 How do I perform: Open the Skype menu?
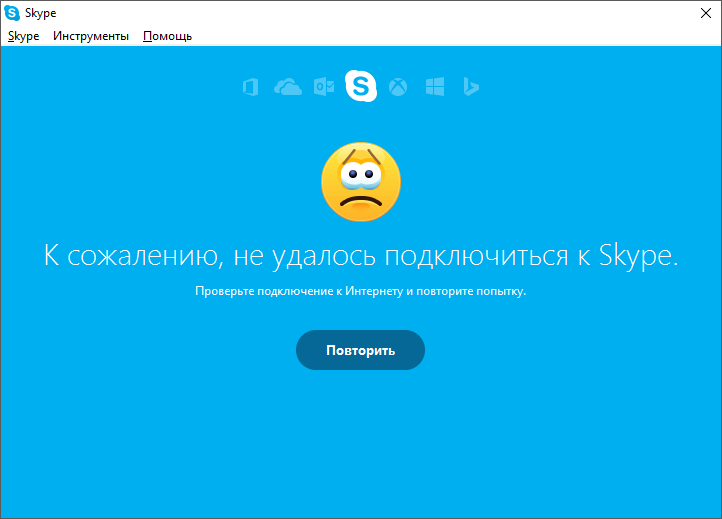click(x=23, y=36)
